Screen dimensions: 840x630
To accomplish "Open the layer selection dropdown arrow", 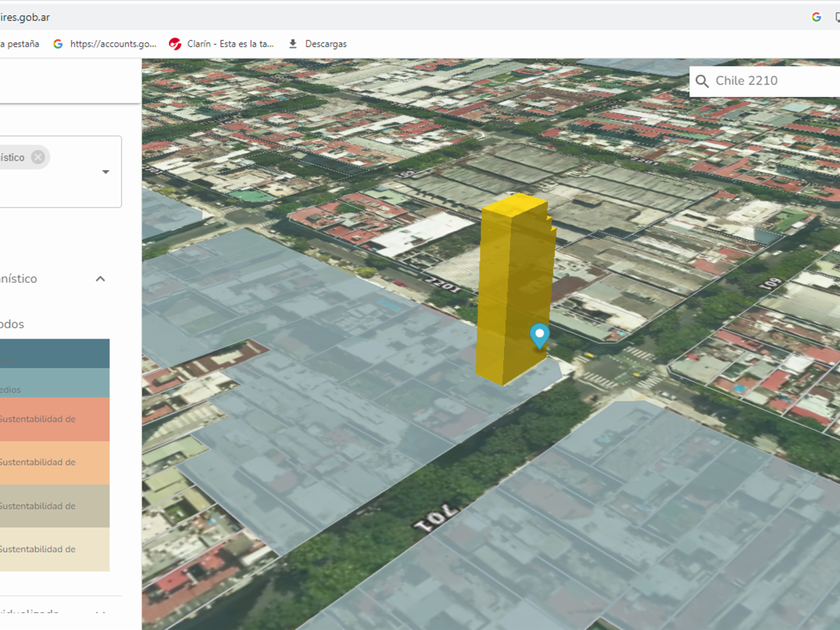I will point(106,172).
